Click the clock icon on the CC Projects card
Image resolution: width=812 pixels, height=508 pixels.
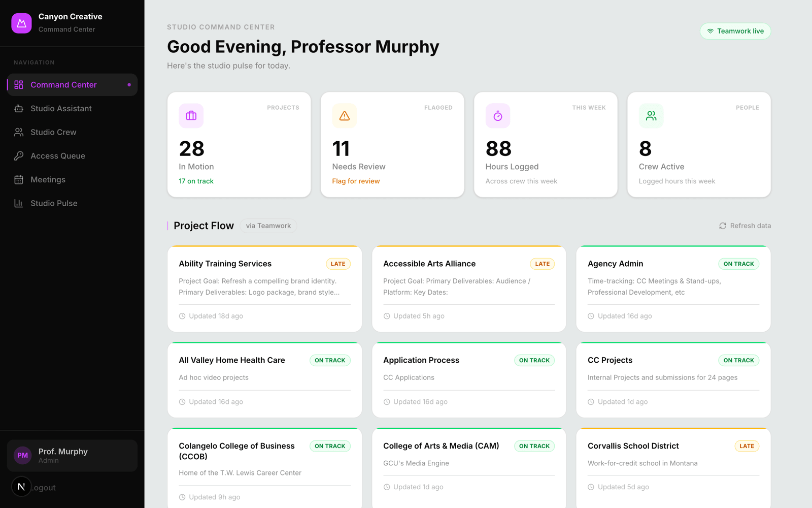coord(591,402)
